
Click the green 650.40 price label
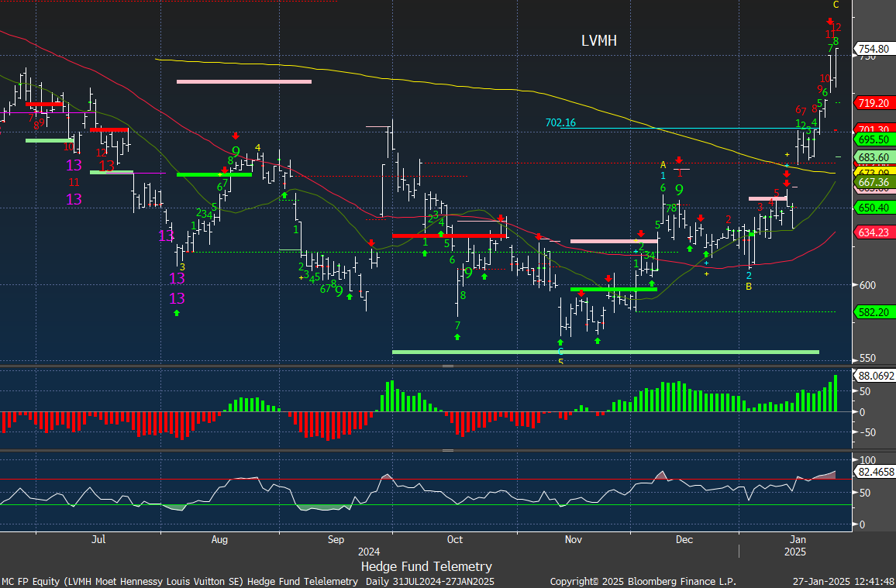coord(874,208)
